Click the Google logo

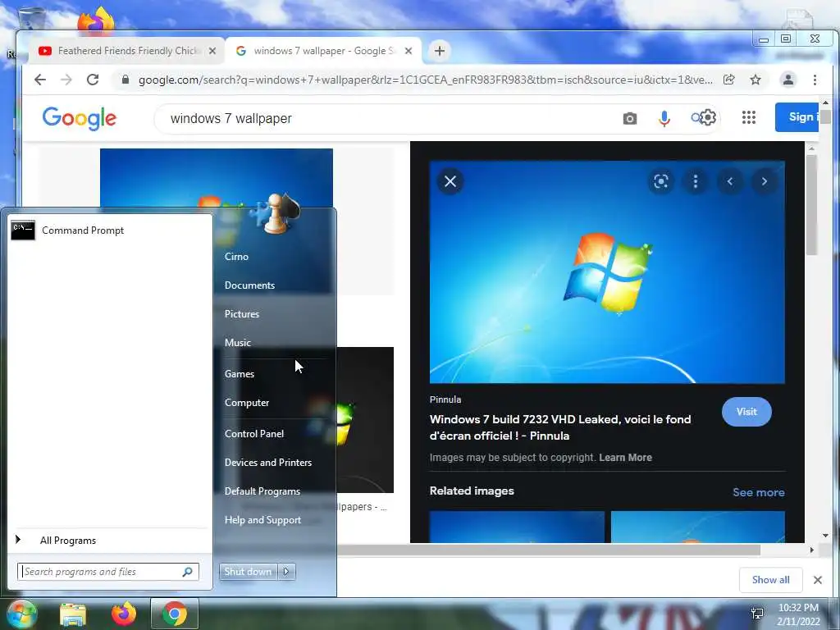pyautogui.click(x=80, y=118)
